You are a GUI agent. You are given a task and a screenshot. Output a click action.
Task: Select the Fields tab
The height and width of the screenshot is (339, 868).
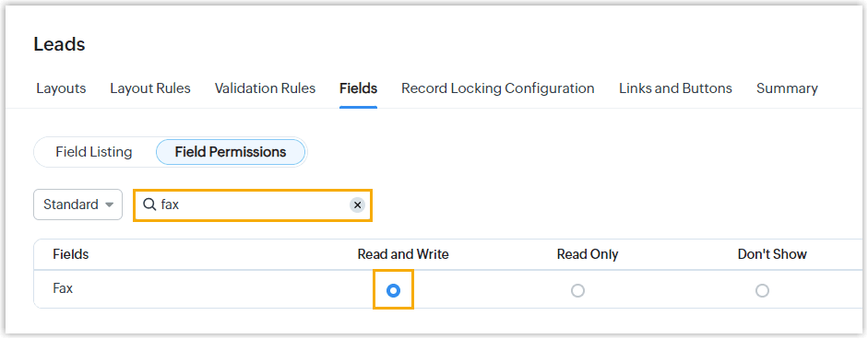358,88
